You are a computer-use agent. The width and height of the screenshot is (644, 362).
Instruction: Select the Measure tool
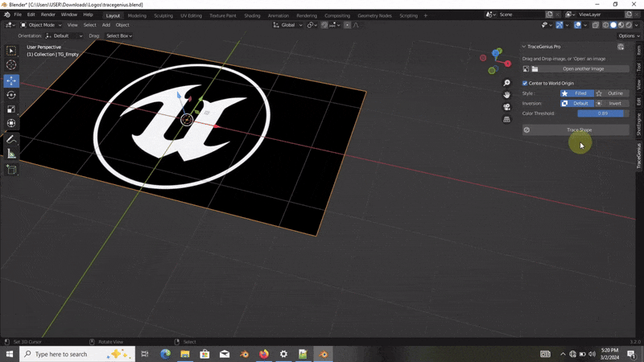[11, 154]
